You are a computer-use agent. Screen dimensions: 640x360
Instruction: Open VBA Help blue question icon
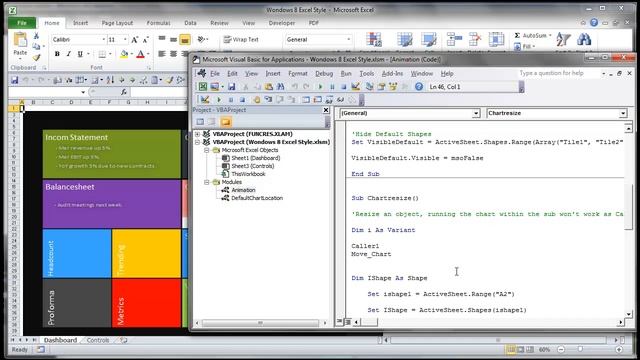click(419, 87)
